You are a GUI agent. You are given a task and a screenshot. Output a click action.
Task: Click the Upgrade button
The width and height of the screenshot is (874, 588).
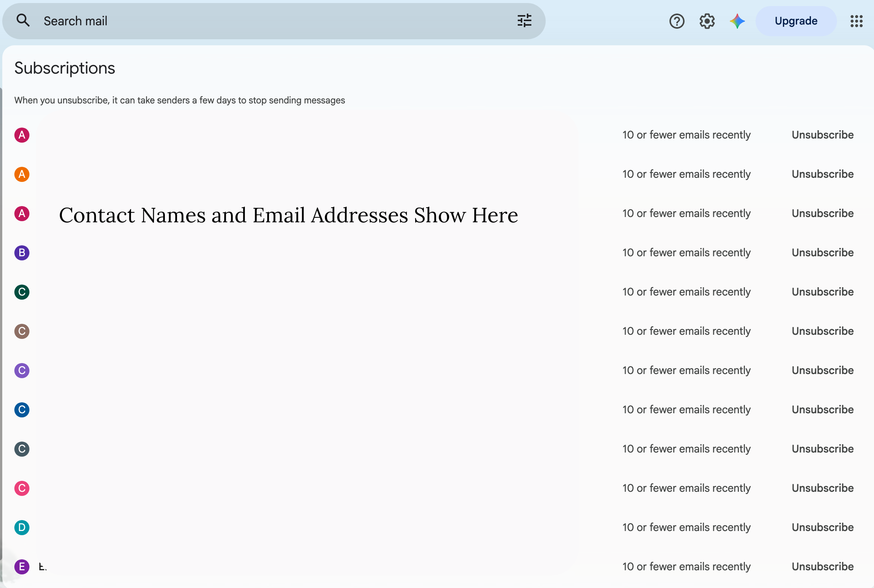(x=796, y=21)
